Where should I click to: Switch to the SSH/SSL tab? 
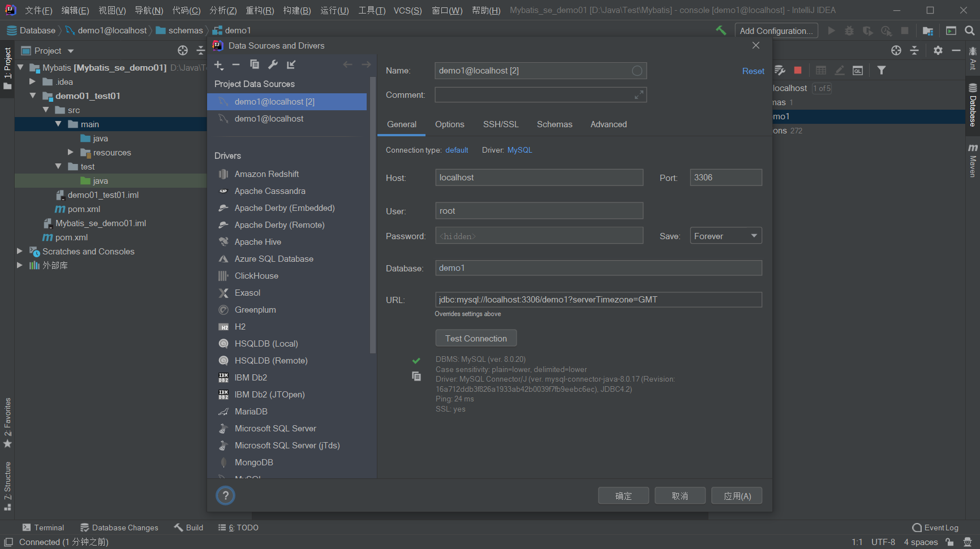[501, 124]
